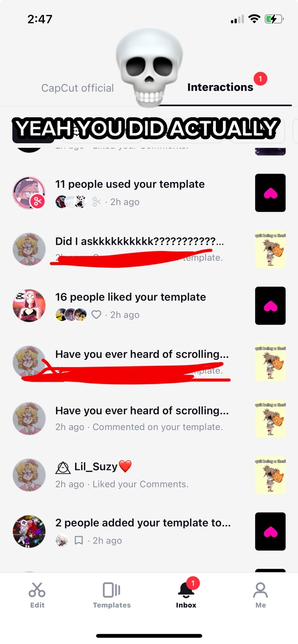This screenshot has height=644, width=298.
Task: Tap the pink heart thumbnail in 16 people row
Action: pos(270,305)
